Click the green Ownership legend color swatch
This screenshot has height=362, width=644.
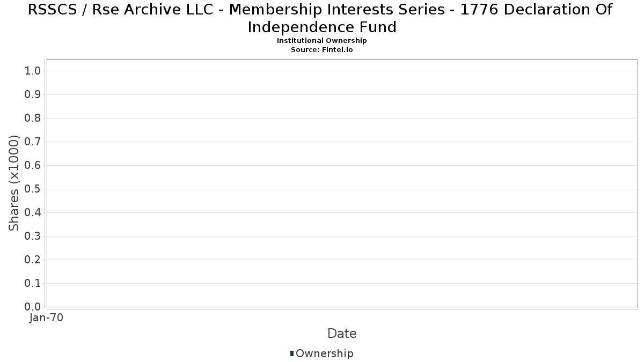[x=292, y=353]
